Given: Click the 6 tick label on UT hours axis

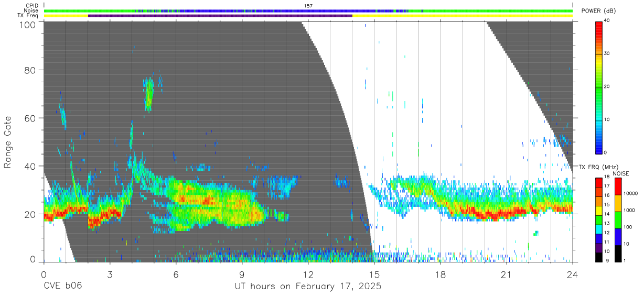Looking at the screenshot, I should 176,274.
